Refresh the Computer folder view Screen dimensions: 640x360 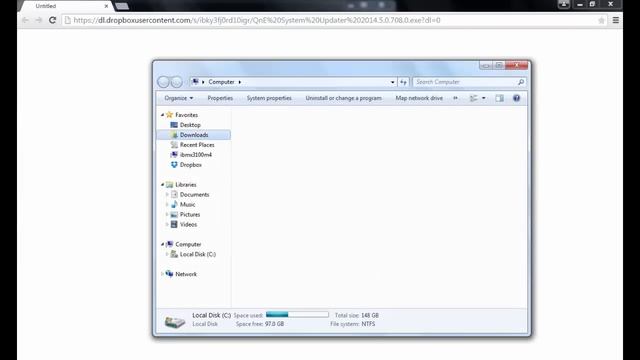tap(403, 82)
